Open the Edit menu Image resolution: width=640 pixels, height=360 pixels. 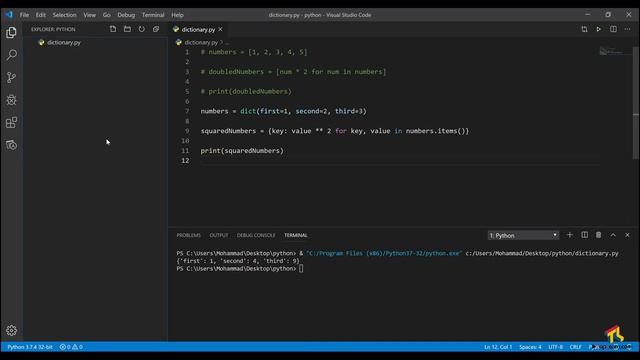pyautogui.click(x=40, y=15)
